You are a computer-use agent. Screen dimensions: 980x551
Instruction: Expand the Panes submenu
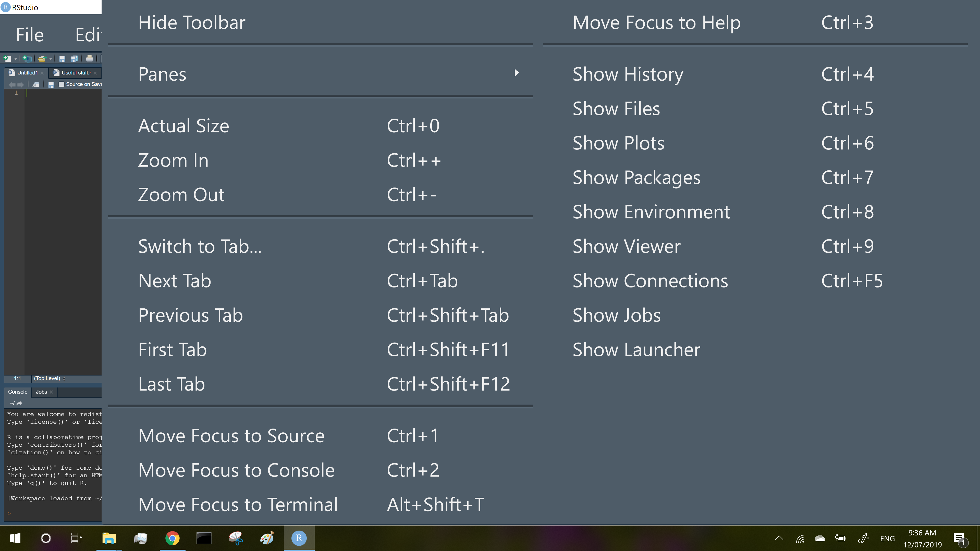pyautogui.click(x=162, y=74)
